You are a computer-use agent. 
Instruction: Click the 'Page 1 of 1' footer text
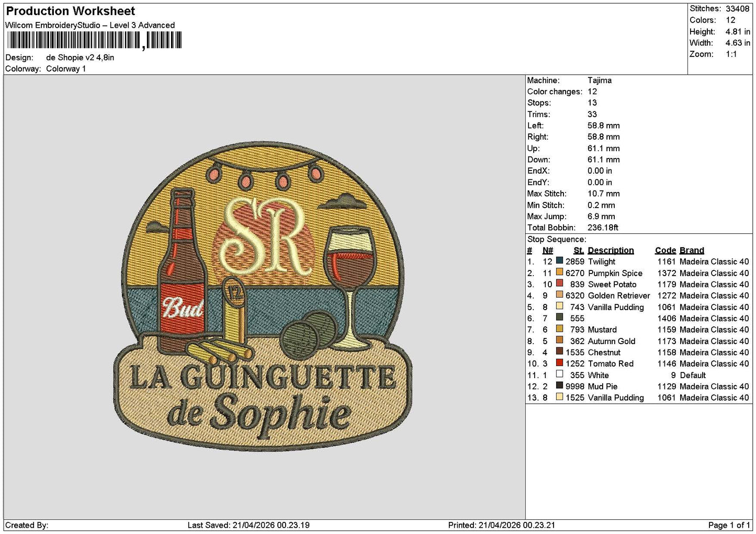click(729, 525)
